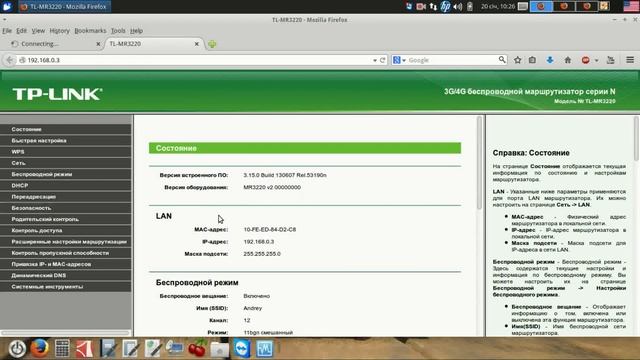This screenshot has height=360, width=640.
Task: Open the File menu
Action: tap(7, 31)
